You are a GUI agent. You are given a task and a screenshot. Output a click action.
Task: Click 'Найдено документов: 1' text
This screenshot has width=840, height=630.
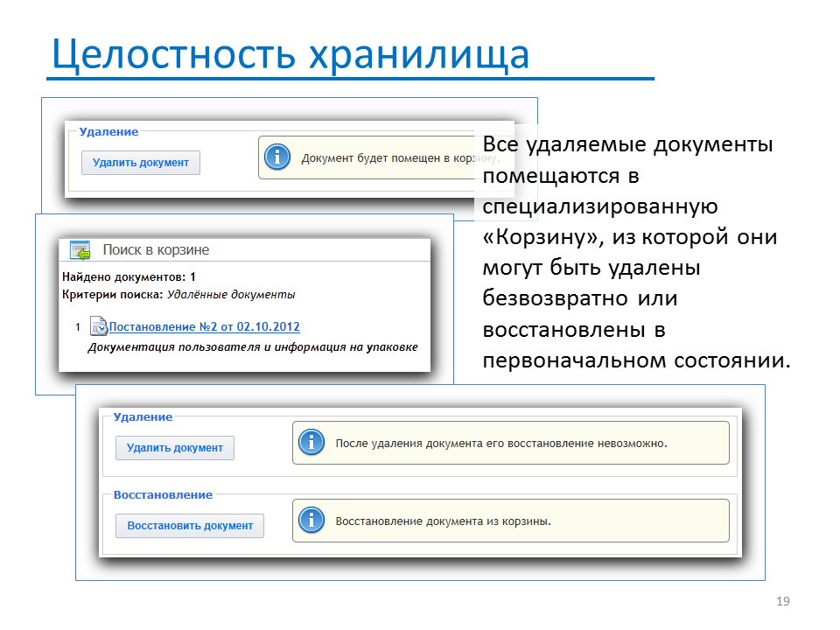pos(129,277)
